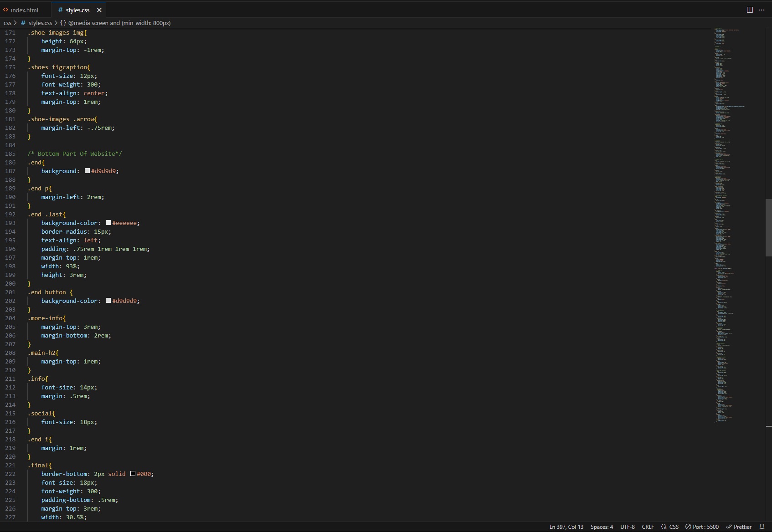Expand the styles.css breadcrumb item
Screen dimensions: 772x532
point(40,23)
